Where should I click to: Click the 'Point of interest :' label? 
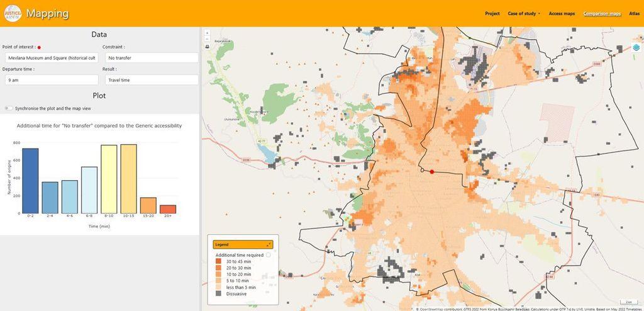pos(19,47)
